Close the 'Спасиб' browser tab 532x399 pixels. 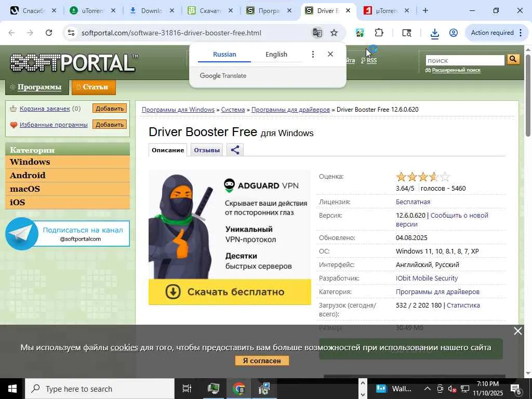coord(54,10)
